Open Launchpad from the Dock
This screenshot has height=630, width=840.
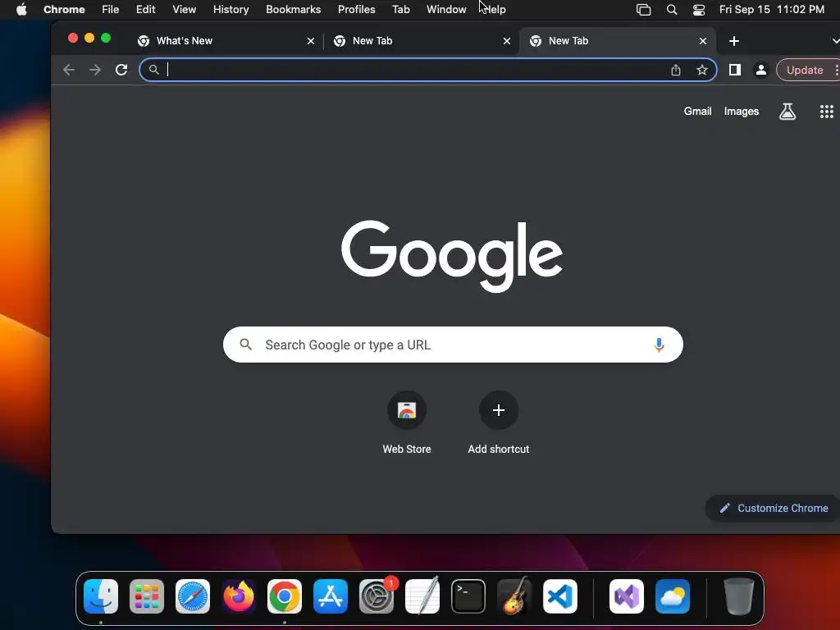click(x=147, y=596)
